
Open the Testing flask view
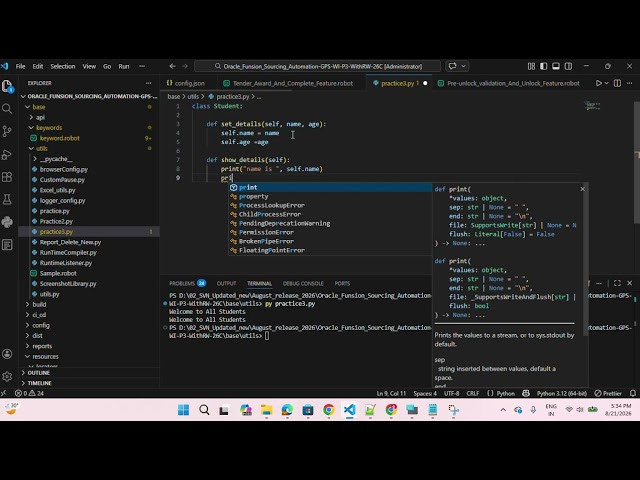pos(7,200)
